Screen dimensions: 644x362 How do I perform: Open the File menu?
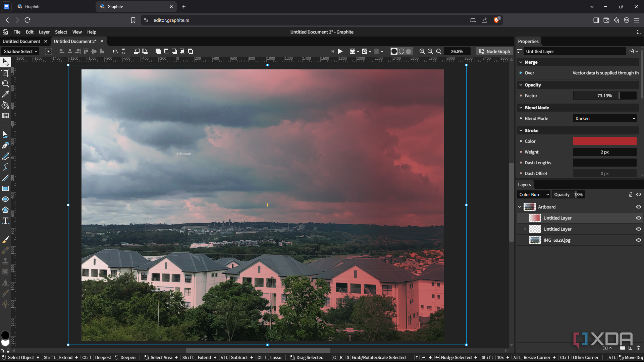coord(17,32)
